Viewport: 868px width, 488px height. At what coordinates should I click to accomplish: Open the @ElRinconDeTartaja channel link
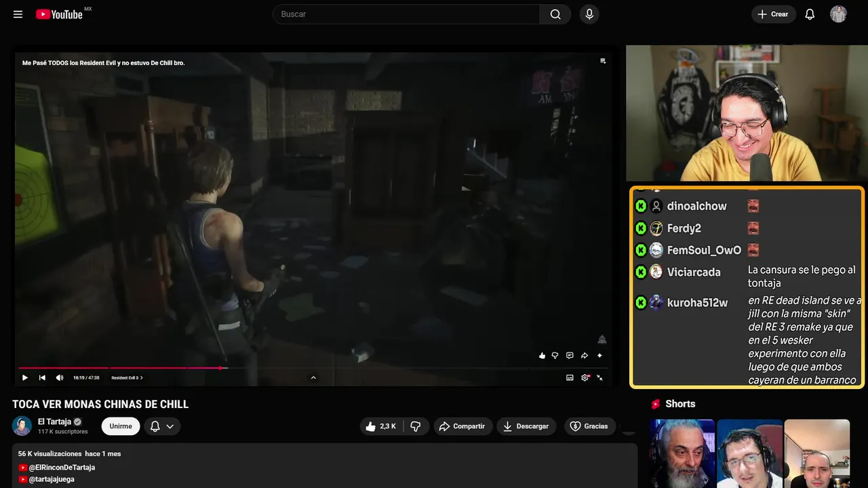[62, 468]
